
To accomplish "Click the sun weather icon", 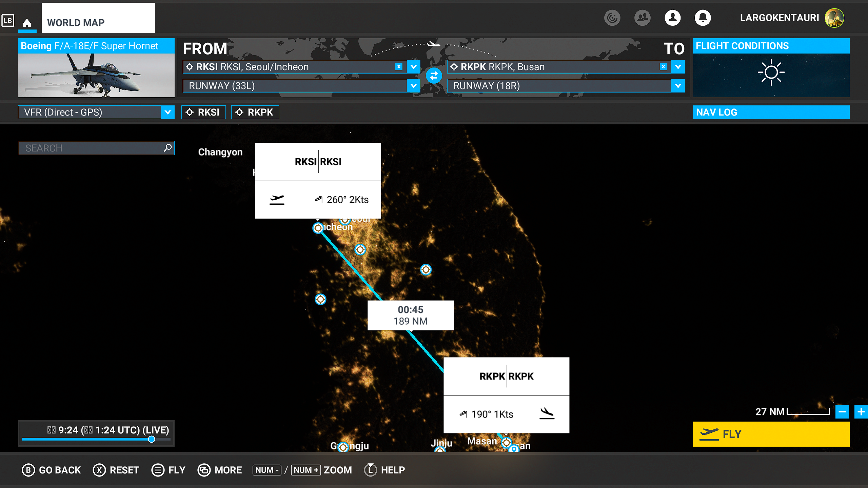I will 771,72.
